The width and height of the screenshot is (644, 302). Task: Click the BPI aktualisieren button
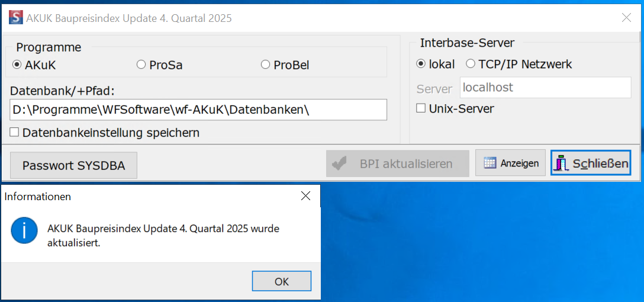point(397,164)
